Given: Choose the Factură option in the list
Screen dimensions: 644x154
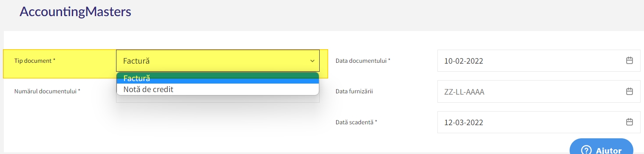Looking at the screenshot, I should (x=218, y=78).
